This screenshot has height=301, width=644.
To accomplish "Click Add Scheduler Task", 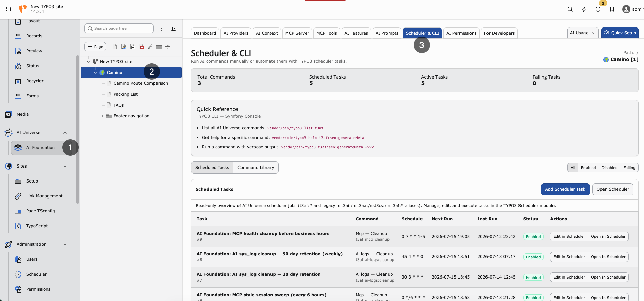I will click(x=565, y=189).
